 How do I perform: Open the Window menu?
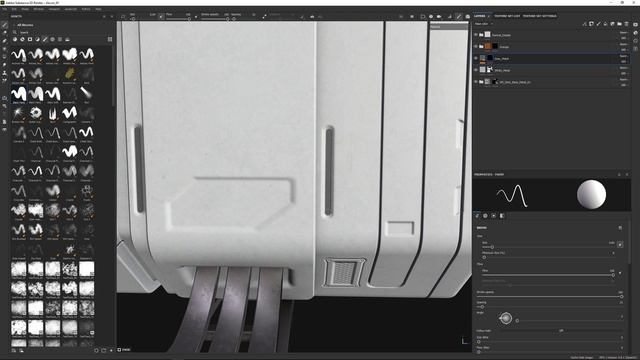(x=38, y=9)
